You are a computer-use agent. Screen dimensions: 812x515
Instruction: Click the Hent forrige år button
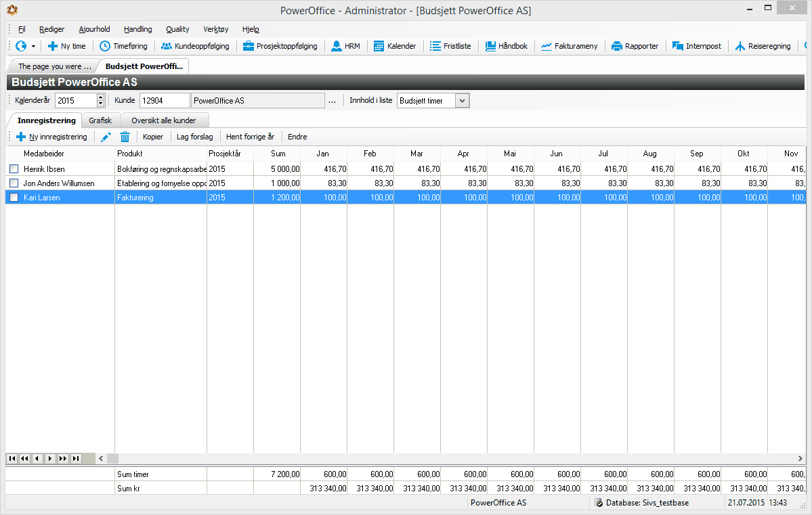click(x=250, y=137)
